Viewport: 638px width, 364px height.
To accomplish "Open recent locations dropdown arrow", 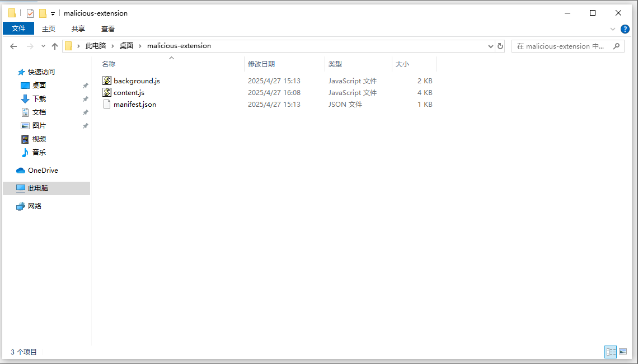I will point(43,46).
